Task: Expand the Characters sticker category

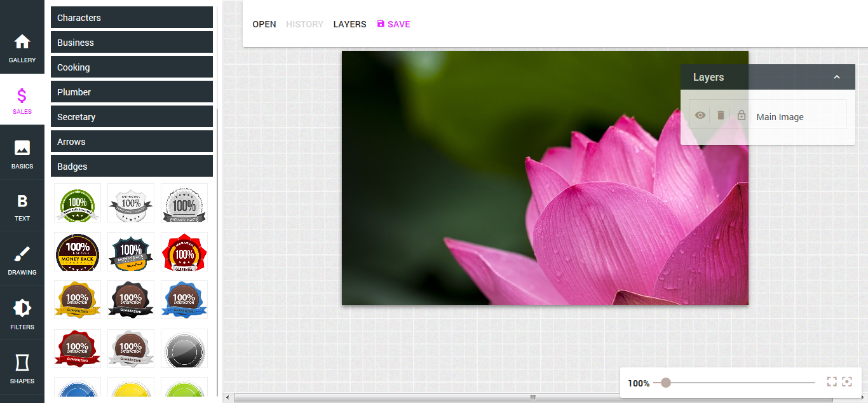Action: (132, 18)
